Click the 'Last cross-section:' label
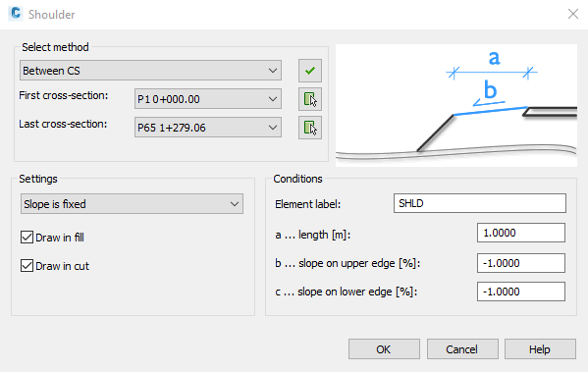Image resolution: width=588 pixels, height=372 pixels. 63,124
